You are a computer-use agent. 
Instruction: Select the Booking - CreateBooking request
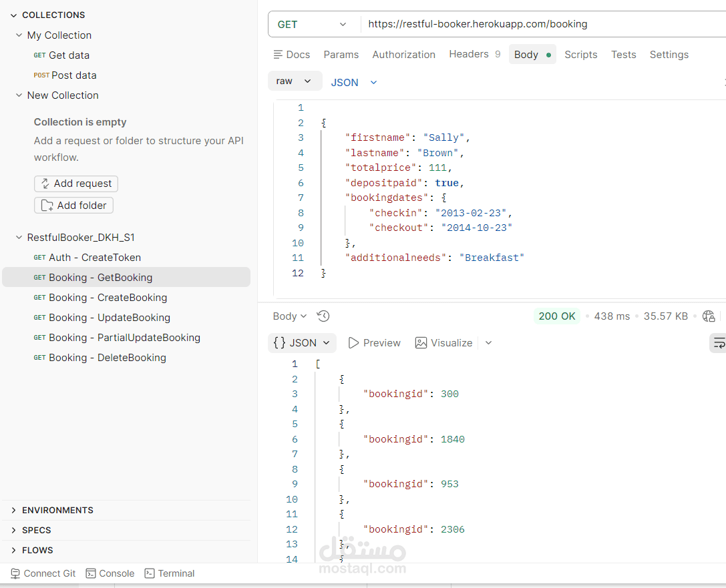pos(108,298)
